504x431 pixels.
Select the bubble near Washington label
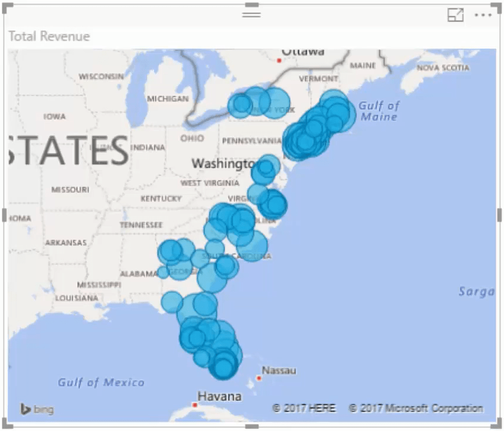coord(266,167)
